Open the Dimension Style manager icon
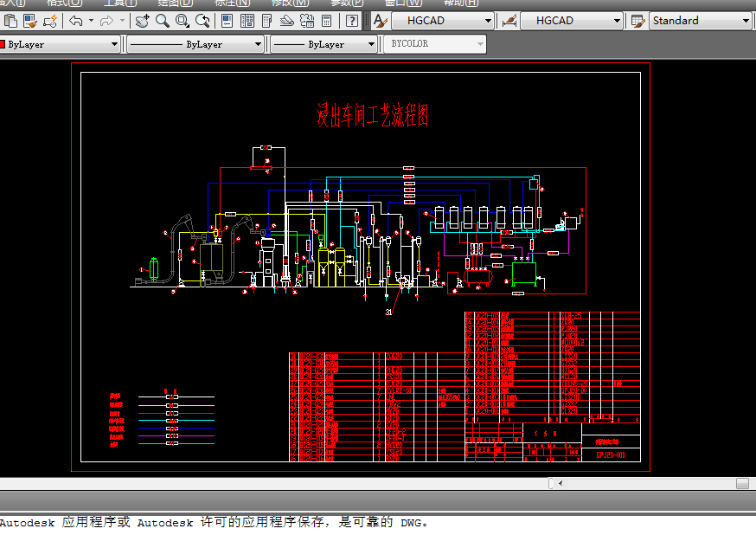This screenshot has height=548, width=756. 509,21
